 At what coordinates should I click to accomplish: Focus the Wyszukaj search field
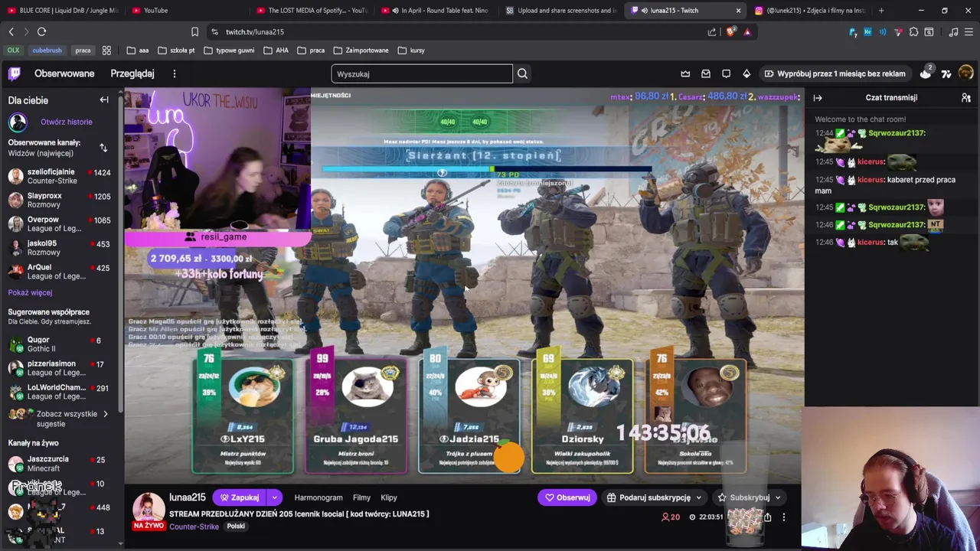tap(422, 73)
